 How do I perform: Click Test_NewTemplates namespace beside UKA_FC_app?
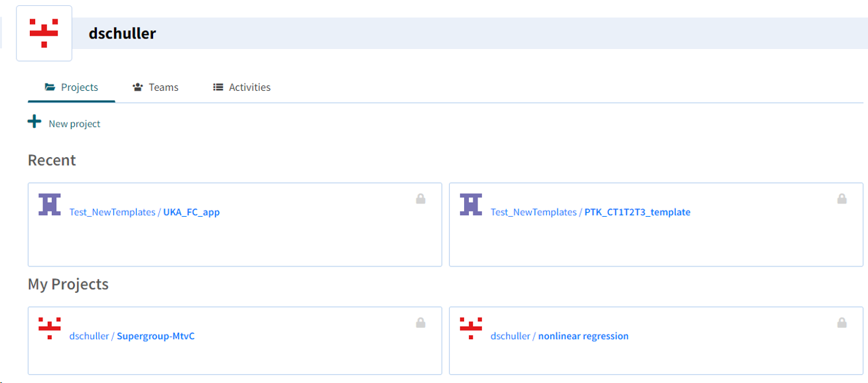tap(112, 213)
